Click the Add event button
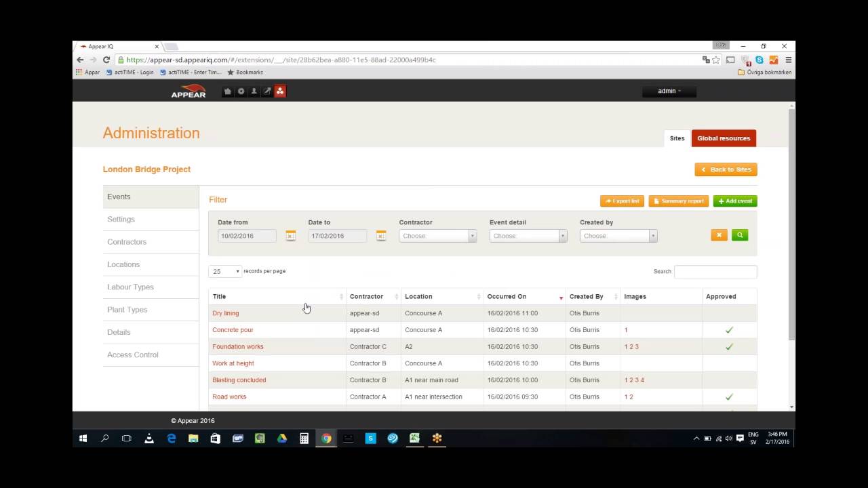 pos(735,201)
